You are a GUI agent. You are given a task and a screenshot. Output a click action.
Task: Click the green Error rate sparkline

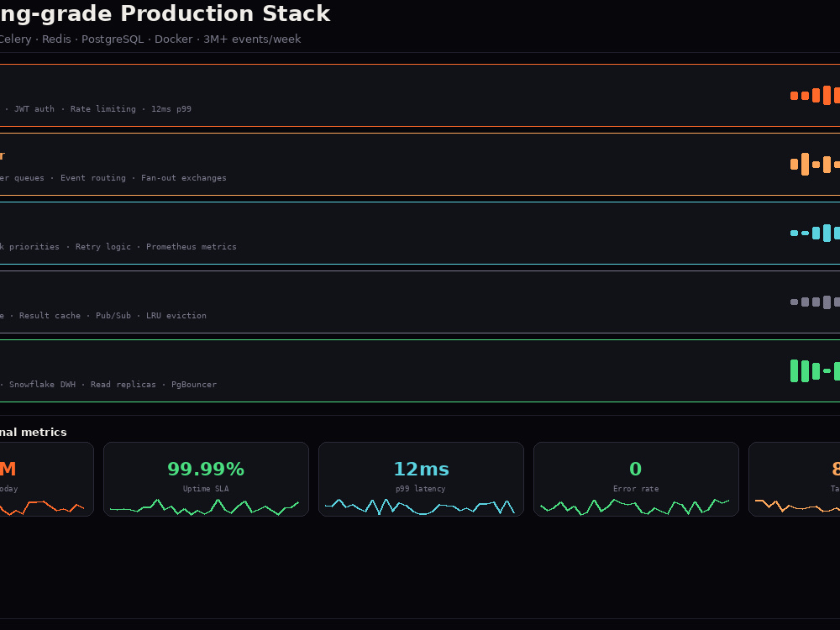pyautogui.click(x=635, y=507)
